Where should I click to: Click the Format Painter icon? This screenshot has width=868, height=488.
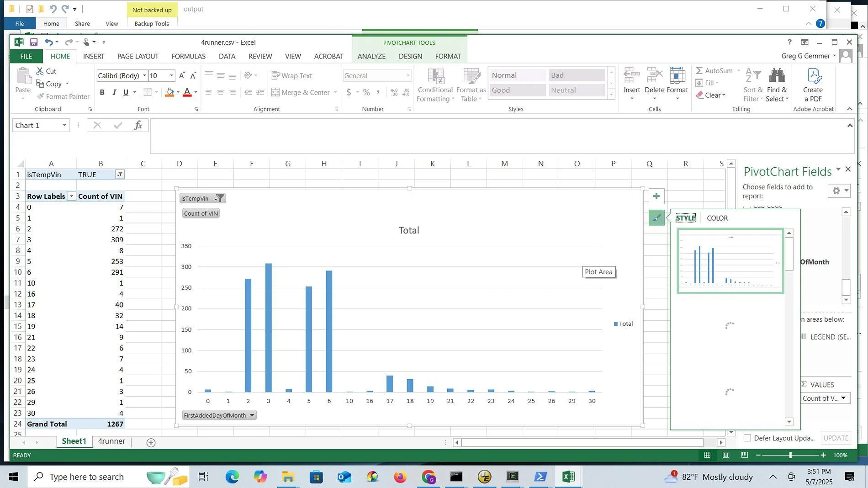(x=41, y=96)
